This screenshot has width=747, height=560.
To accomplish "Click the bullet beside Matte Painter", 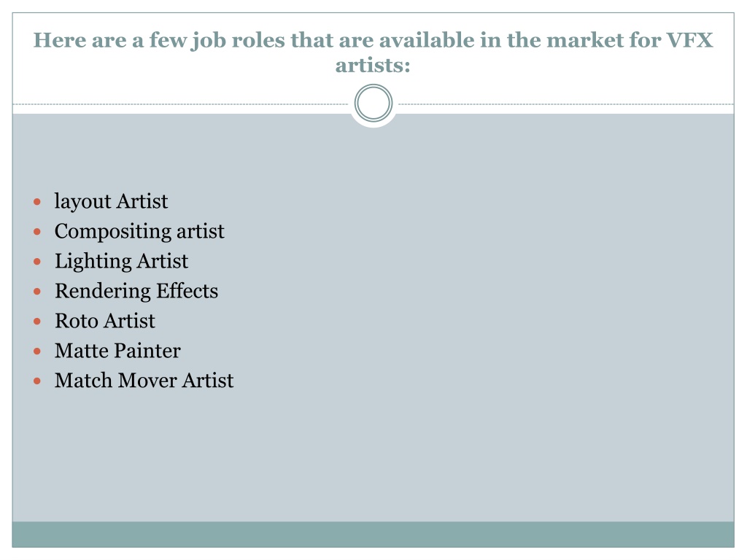I will (x=37, y=352).
